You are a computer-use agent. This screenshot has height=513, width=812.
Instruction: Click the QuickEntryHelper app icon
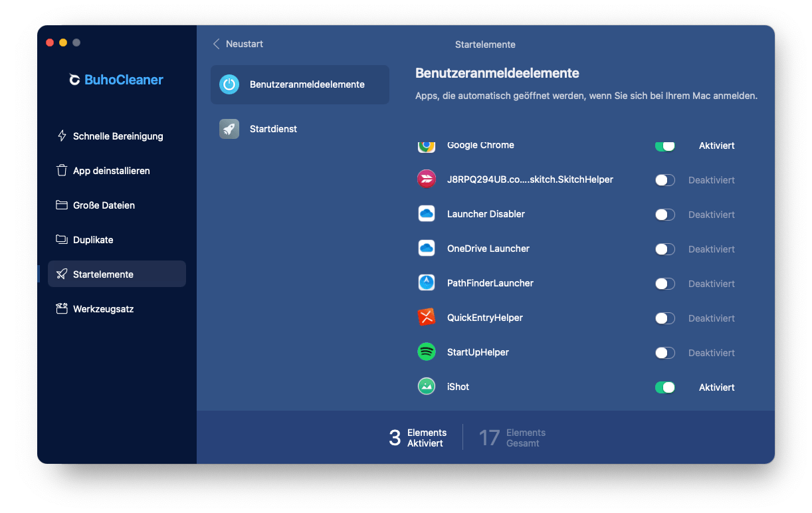tap(426, 318)
